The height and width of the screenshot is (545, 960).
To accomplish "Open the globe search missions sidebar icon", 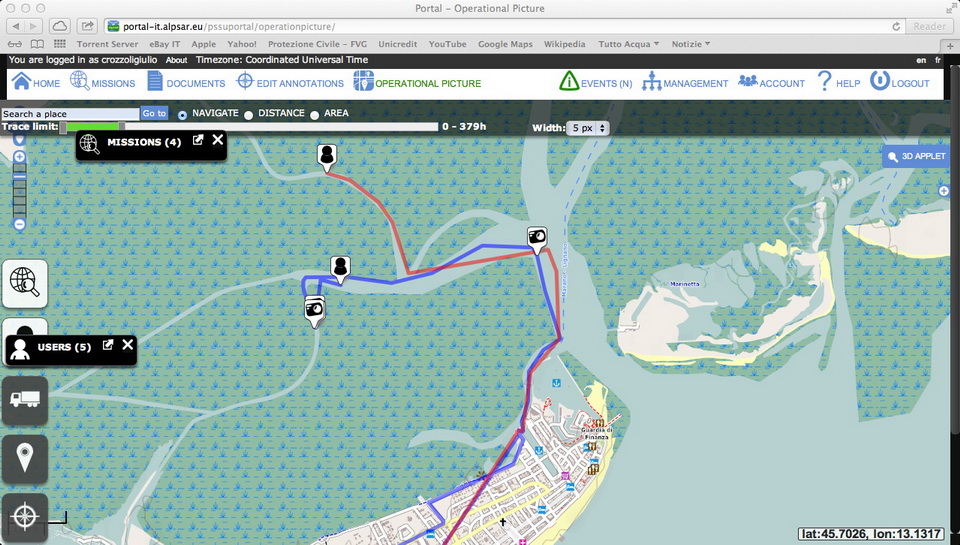I will click(x=25, y=281).
